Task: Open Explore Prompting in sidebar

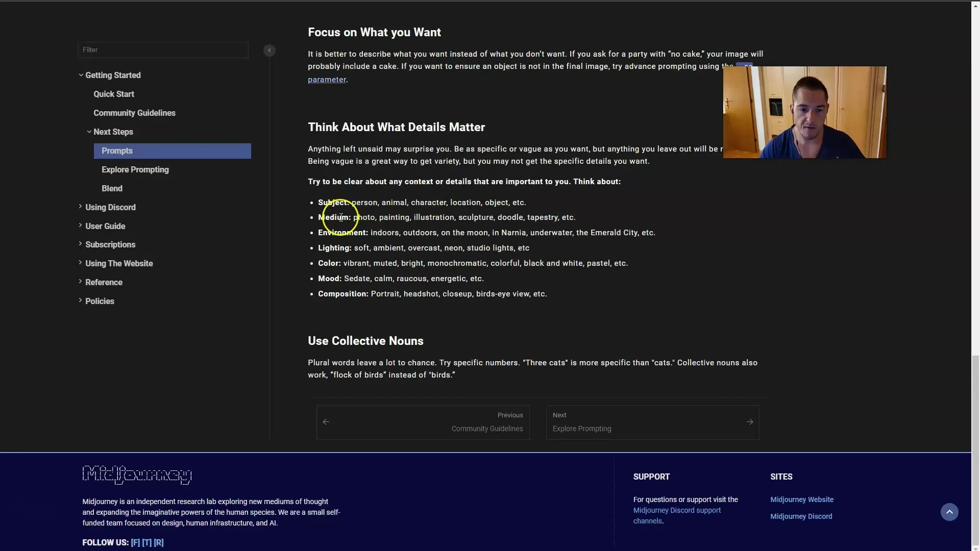Action: click(135, 170)
